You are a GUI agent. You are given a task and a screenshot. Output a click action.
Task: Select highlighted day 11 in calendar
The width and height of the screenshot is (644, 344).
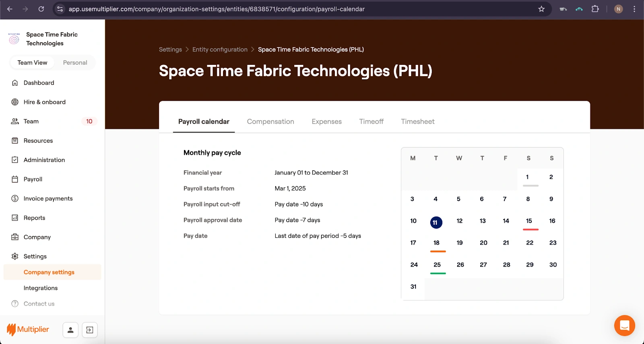436,222
